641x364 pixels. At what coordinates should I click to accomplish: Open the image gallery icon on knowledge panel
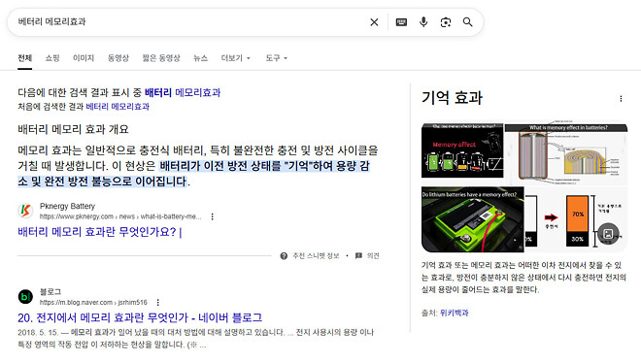coord(608,234)
